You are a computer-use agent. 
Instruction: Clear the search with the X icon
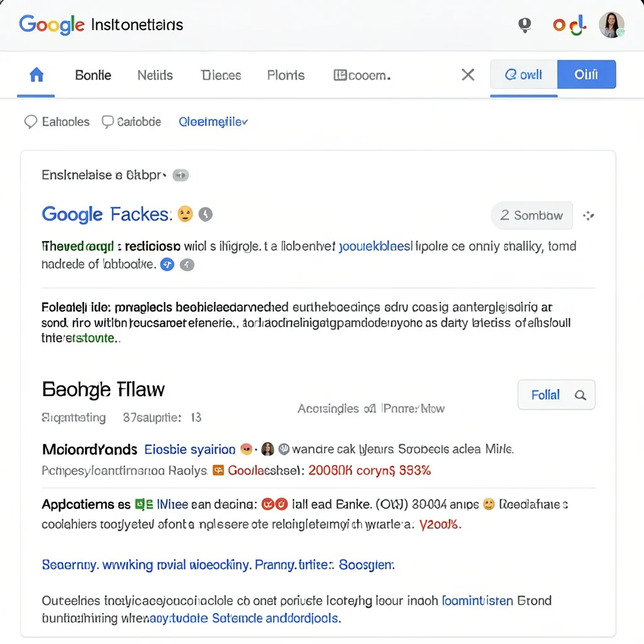468,74
